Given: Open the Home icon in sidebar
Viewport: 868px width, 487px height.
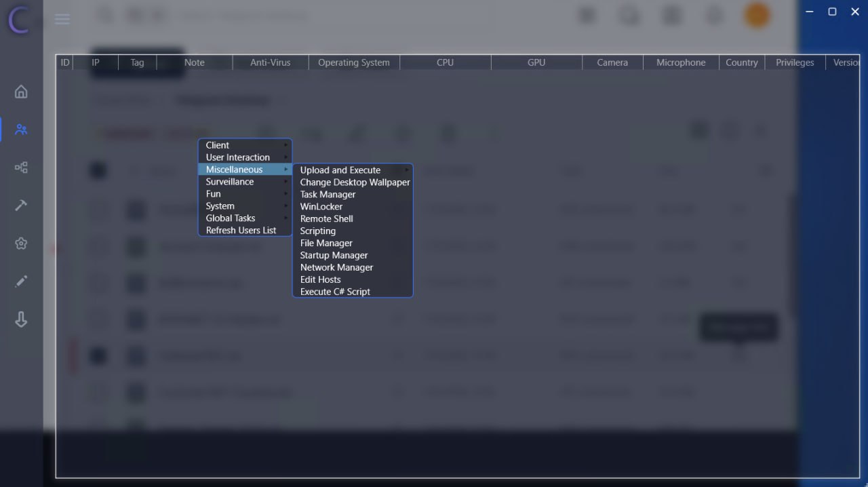Looking at the screenshot, I should 21,92.
